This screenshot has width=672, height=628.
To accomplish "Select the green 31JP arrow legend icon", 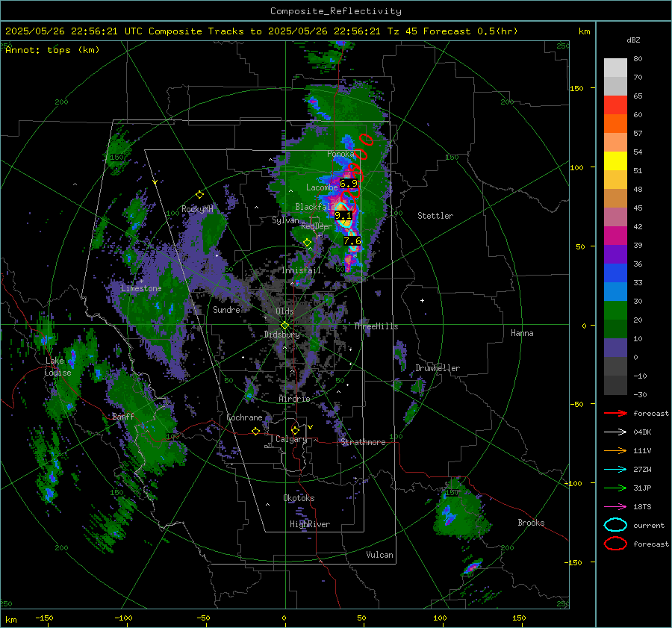I will (x=615, y=488).
